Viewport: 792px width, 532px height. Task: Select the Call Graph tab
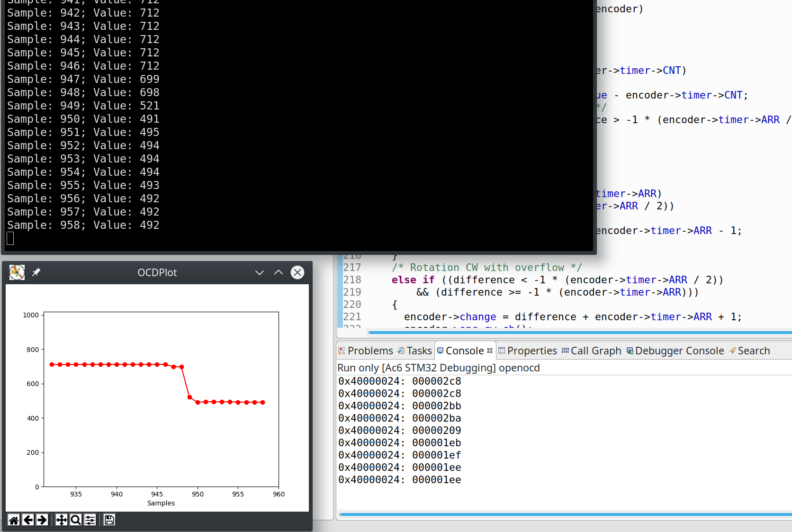coord(591,351)
